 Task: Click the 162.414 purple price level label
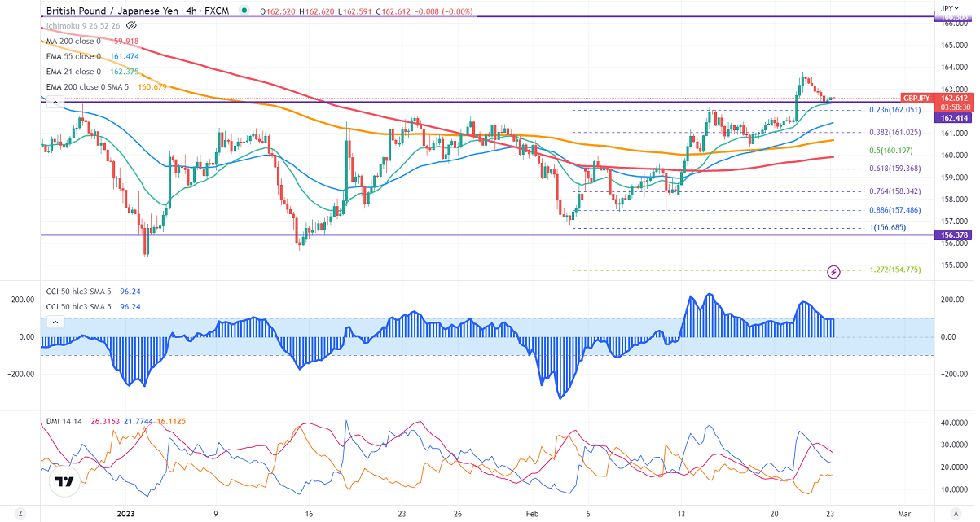(953, 118)
